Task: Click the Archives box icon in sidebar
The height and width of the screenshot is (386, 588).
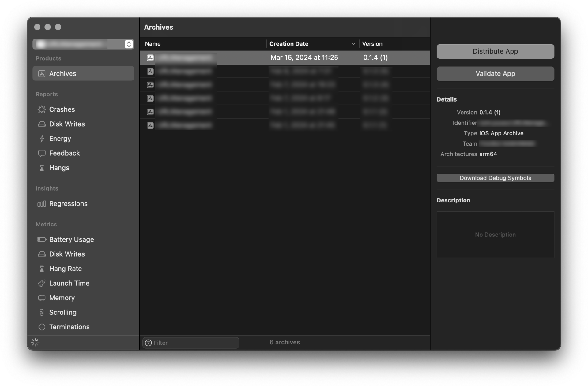Action: pos(42,74)
